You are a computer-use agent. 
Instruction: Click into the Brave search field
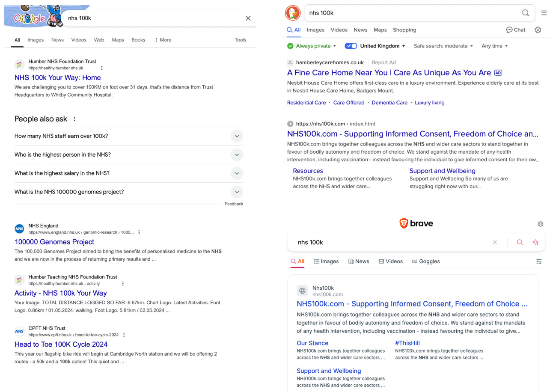(x=392, y=242)
